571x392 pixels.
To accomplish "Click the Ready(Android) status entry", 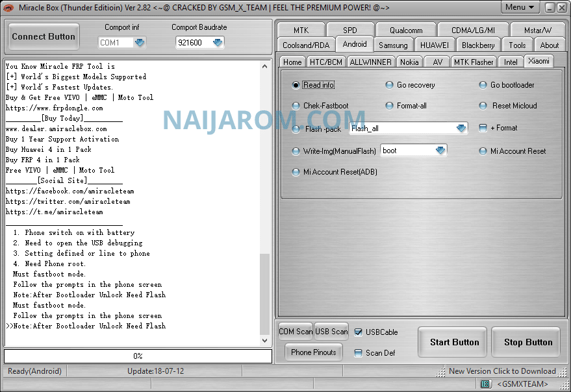I will tap(34, 371).
